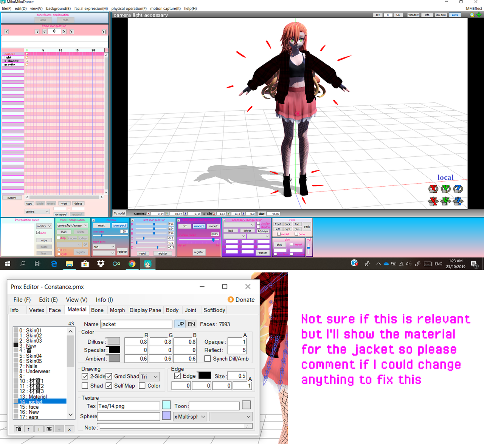The image size is (484, 448).
Task: Enable the Color checkbox
Action: point(142,386)
